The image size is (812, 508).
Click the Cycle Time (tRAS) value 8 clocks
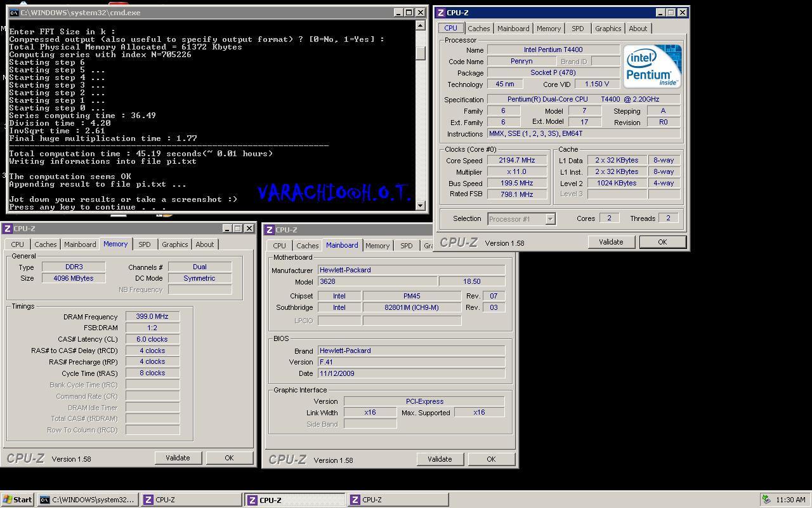pyautogui.click(x=152, y=373)
